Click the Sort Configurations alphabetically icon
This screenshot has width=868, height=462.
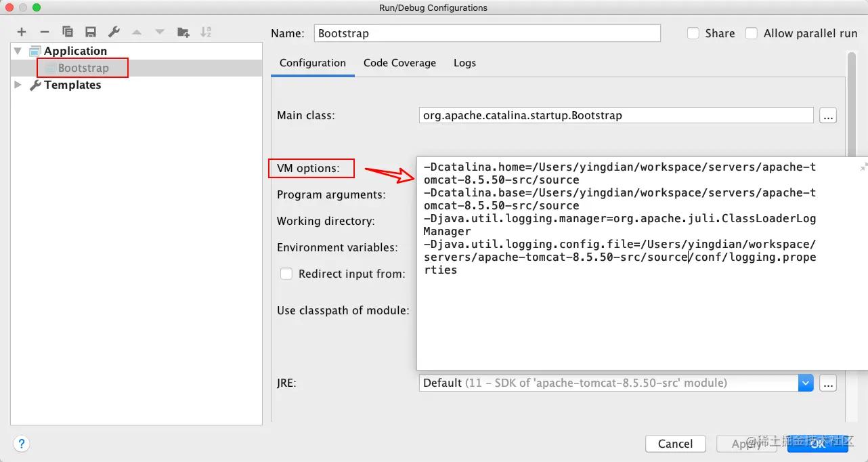click(207, 32)
